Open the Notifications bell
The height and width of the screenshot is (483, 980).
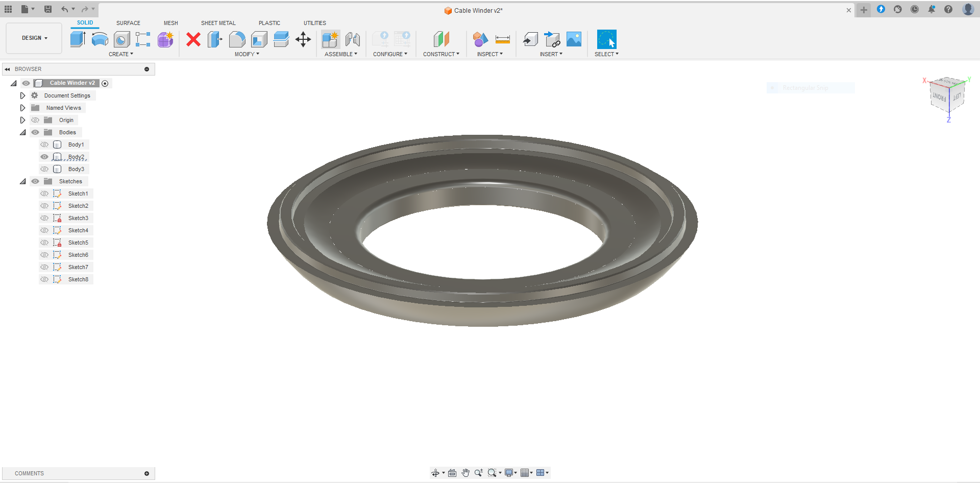pyautogui.click(x=932, y=9)
